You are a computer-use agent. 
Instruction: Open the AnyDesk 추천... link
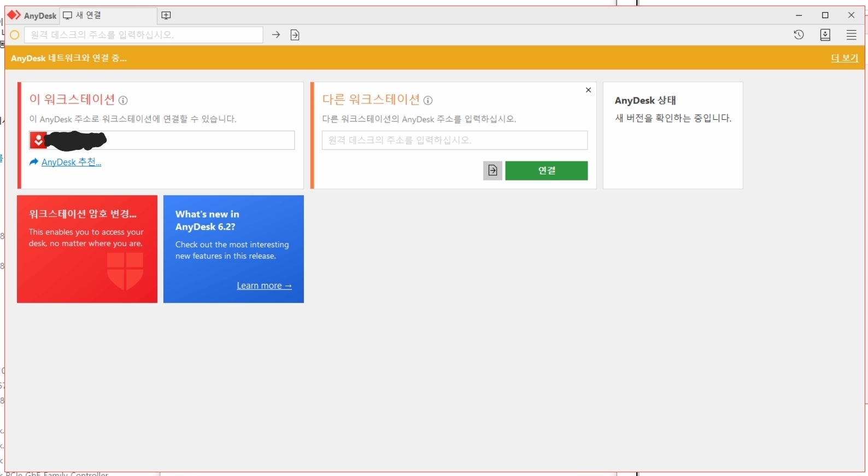pos(72,162)
